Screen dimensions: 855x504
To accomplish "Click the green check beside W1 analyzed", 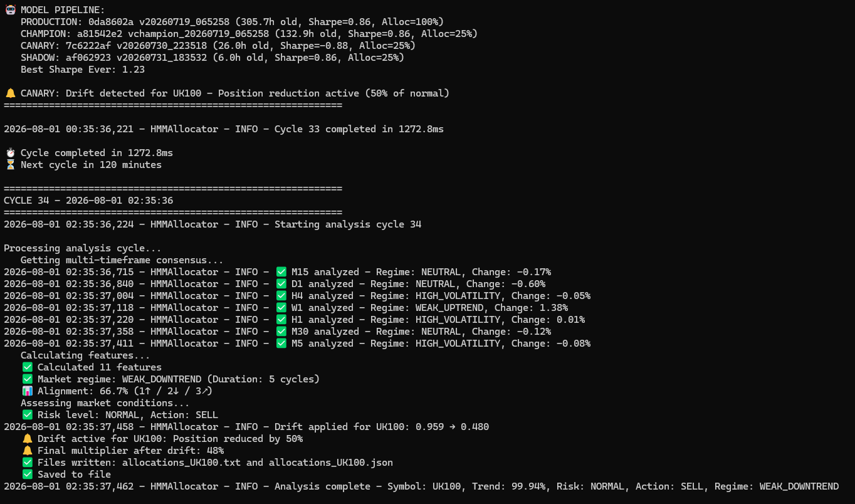I will [x=281, y=308].
